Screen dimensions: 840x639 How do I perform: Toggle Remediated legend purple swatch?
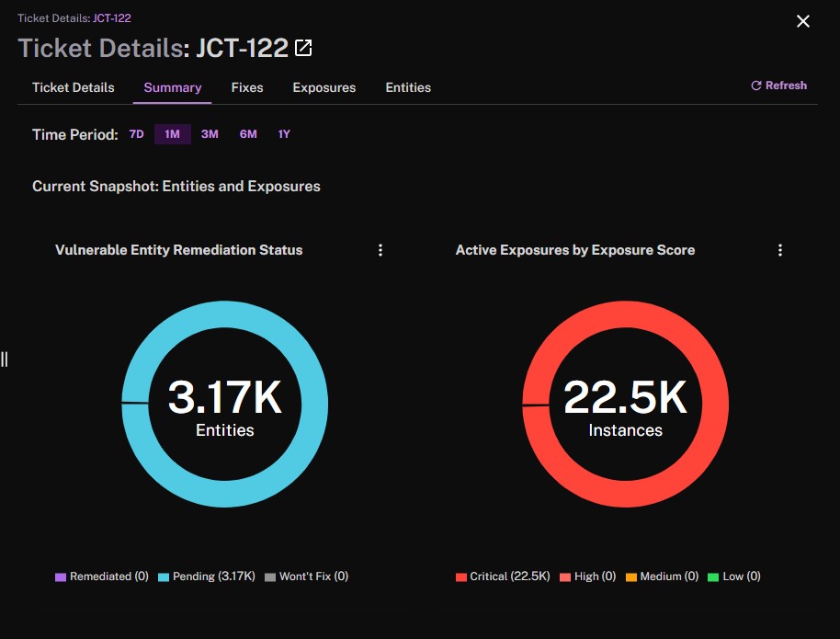click(61, 577)
